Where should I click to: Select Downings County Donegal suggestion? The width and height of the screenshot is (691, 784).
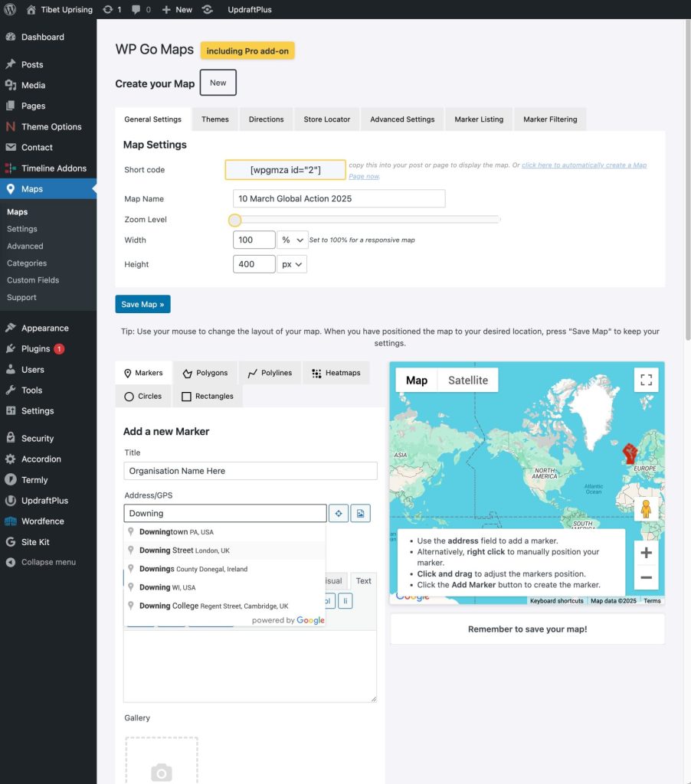[224, 569]
